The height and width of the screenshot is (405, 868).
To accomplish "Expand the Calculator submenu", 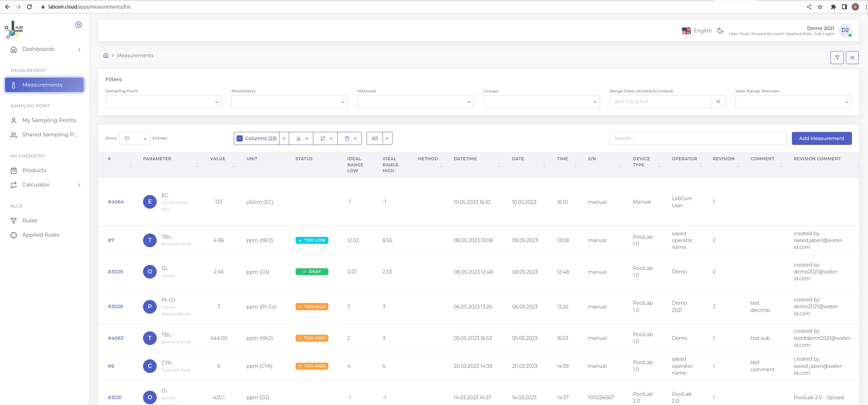I will point(44,185).
